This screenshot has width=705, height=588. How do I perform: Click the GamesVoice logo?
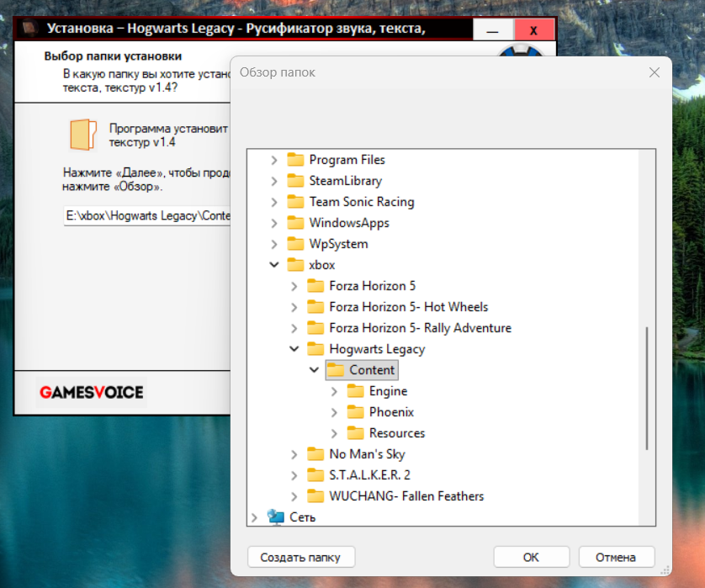point(91,392)
